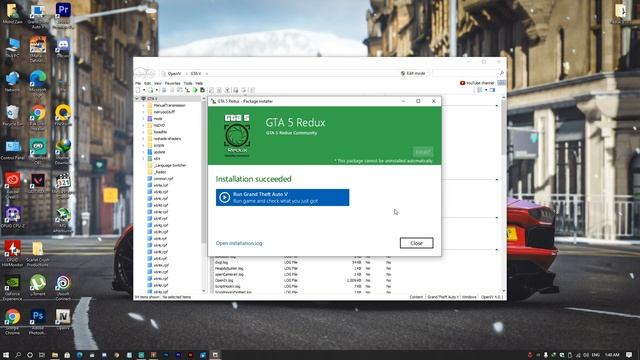The height and width of the screenshot is (360, 640).
Task: Open OpenIV desktop shortcut
Action: (63, 319)
